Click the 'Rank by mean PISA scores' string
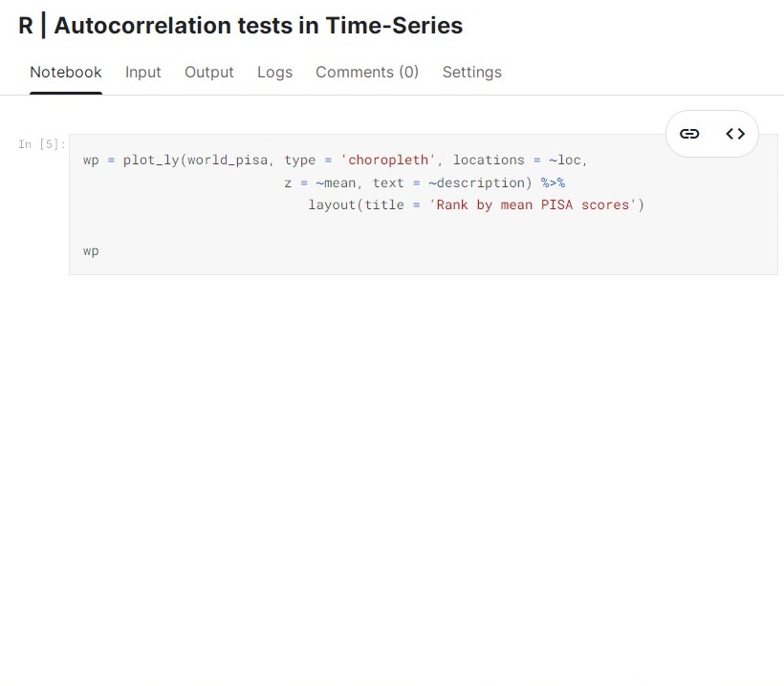Image resolution: width=784 pixels, height=686 pixels. [x=532, y=204]
